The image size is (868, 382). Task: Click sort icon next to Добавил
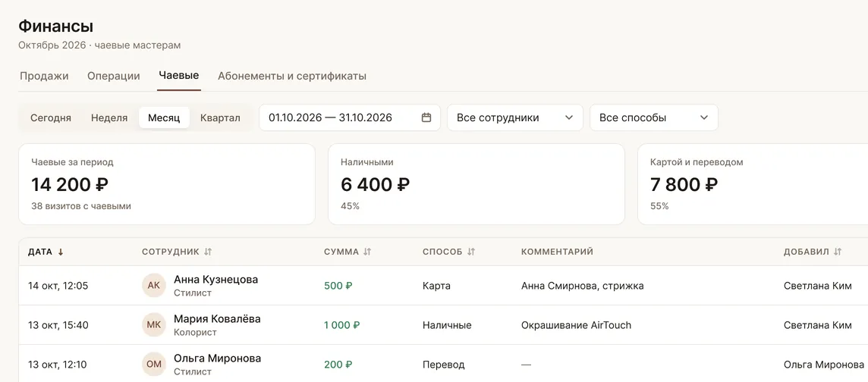(x=838, y=252)
